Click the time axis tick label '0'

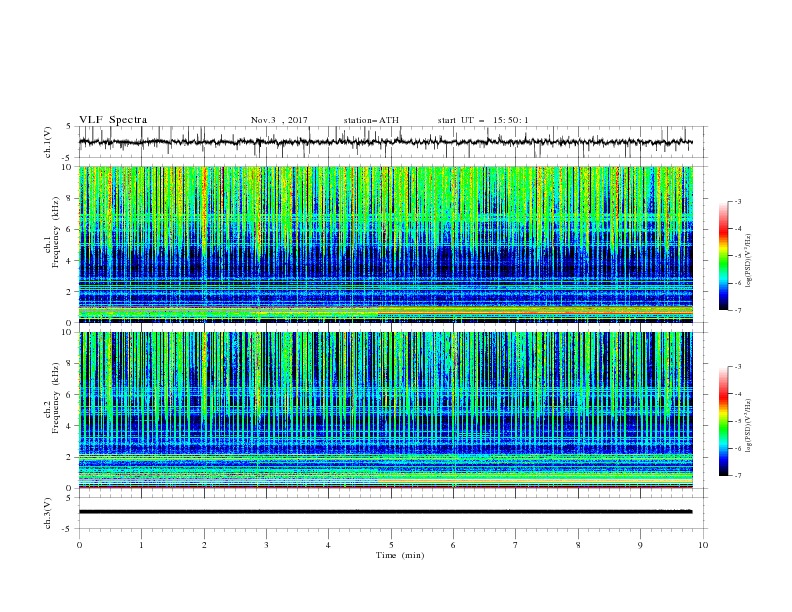79,545
